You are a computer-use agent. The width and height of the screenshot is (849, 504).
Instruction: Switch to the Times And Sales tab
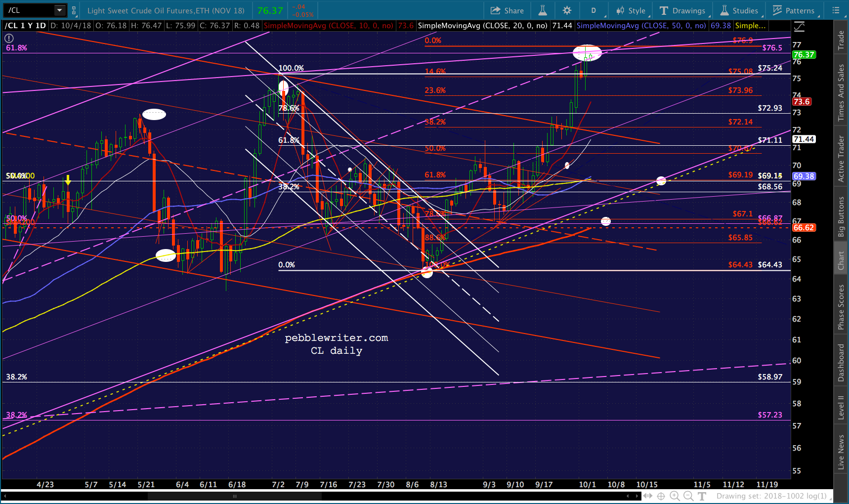[841, 92]
